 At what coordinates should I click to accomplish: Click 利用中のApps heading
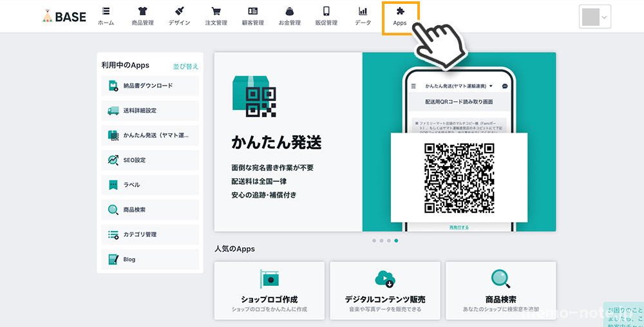point(126,65)
